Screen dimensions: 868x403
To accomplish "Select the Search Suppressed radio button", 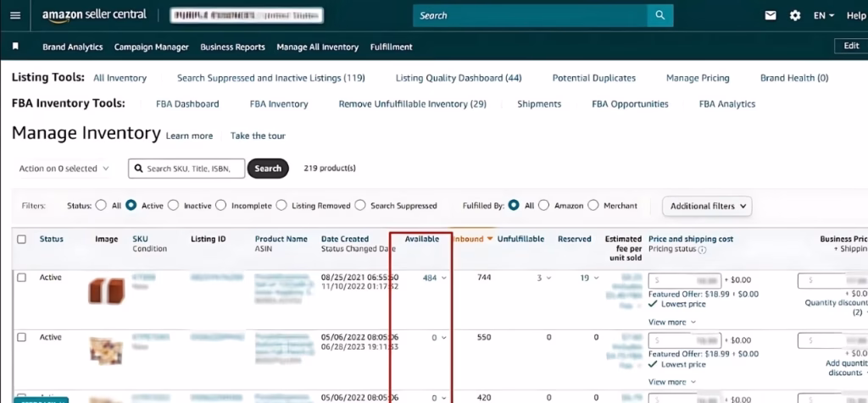I will [x=360, y=205].
